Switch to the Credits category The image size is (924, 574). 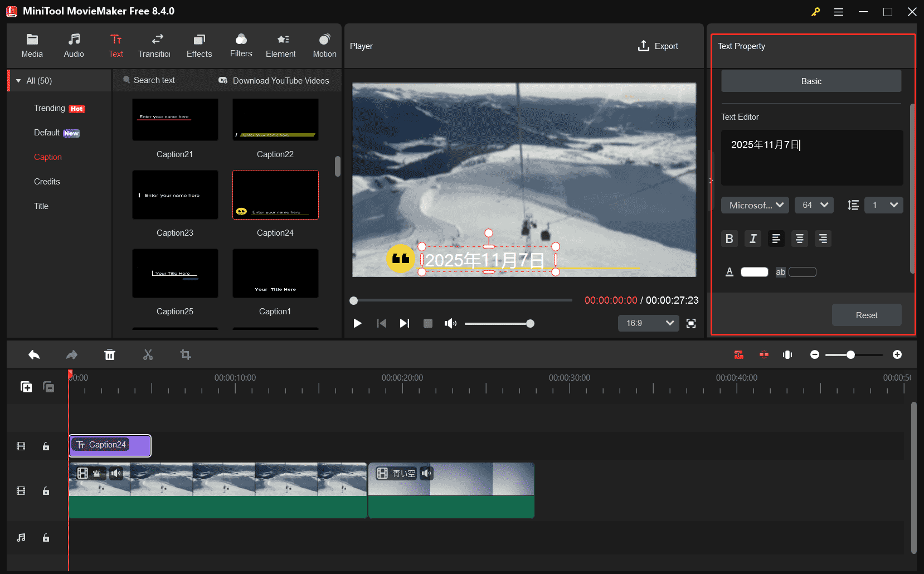point(47,181)
